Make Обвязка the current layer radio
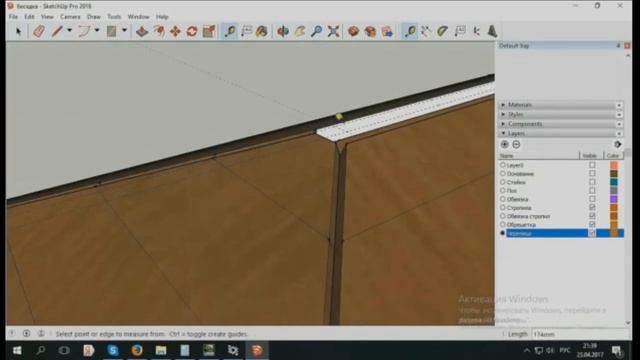 click(x=503, y=199)
